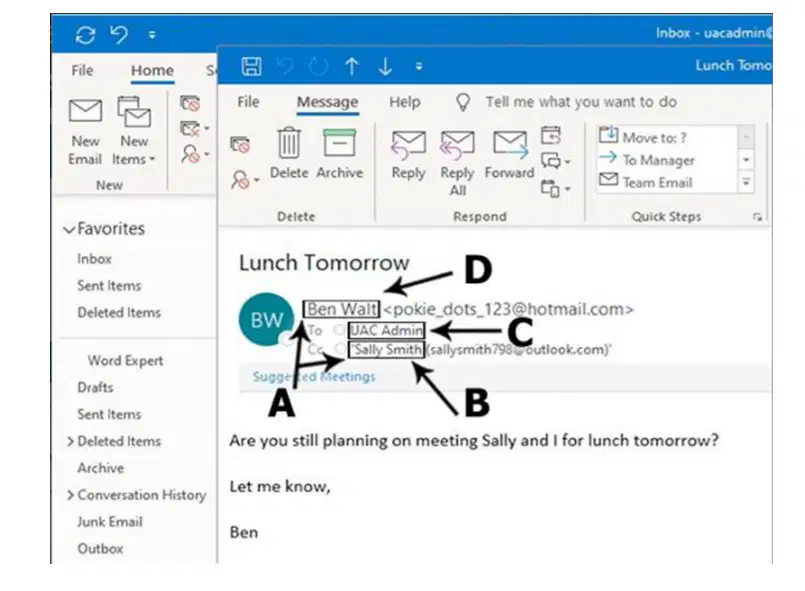Viewport: 805px width, 591px height.
Task: Expand the Quick Steps gallery more arrow
Action: [746, 183]
